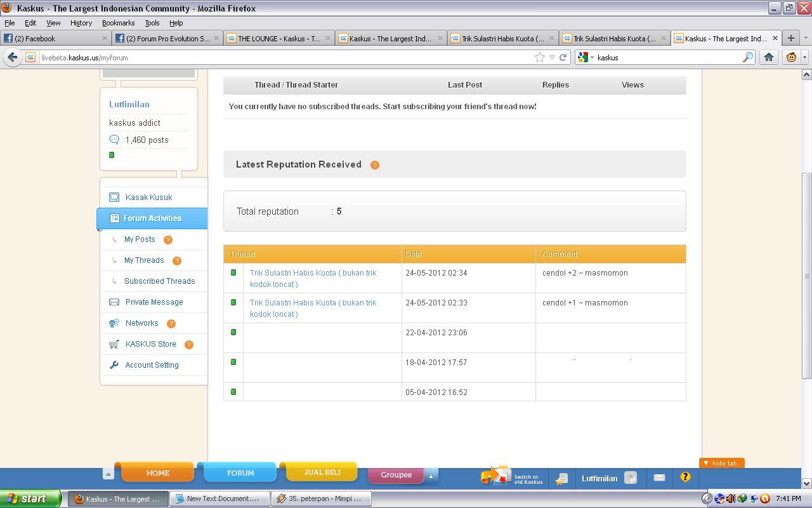Screen dimensions: 812x508
Task: Click the Kasak Kusuk chat bubble icon
Action: point(114,197)
